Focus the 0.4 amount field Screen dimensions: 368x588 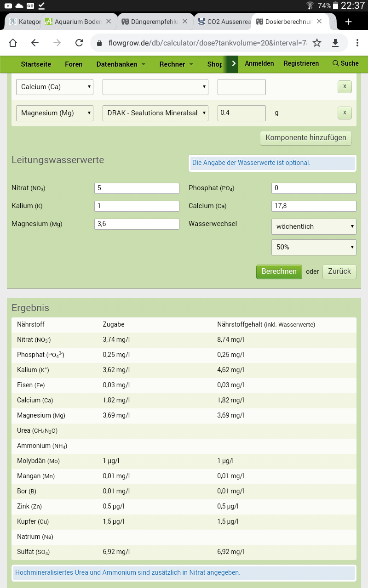point(241,113)
